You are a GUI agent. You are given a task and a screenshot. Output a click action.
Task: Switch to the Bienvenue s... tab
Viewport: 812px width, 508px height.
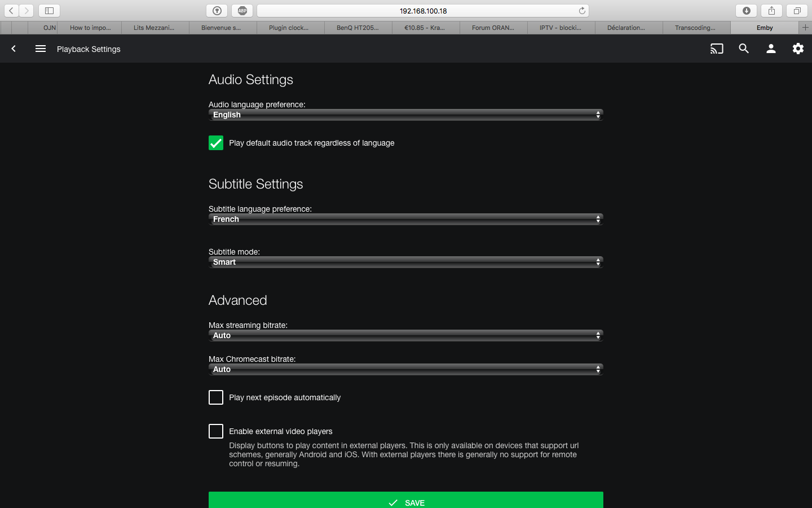[223, 28]
